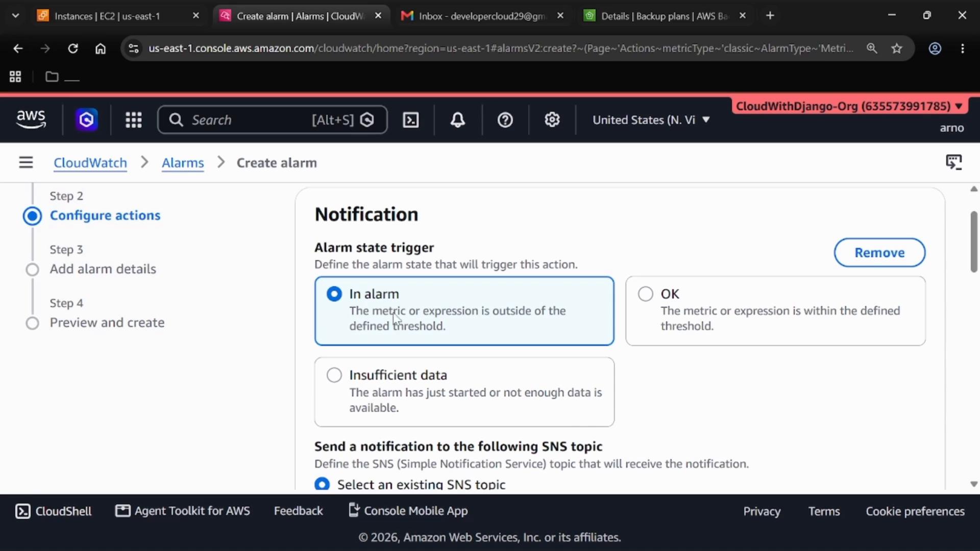Viewport: 980px width, 551px height.
Task: Open the Agent Toolkit for AWS
Action: tap(183, 511)
